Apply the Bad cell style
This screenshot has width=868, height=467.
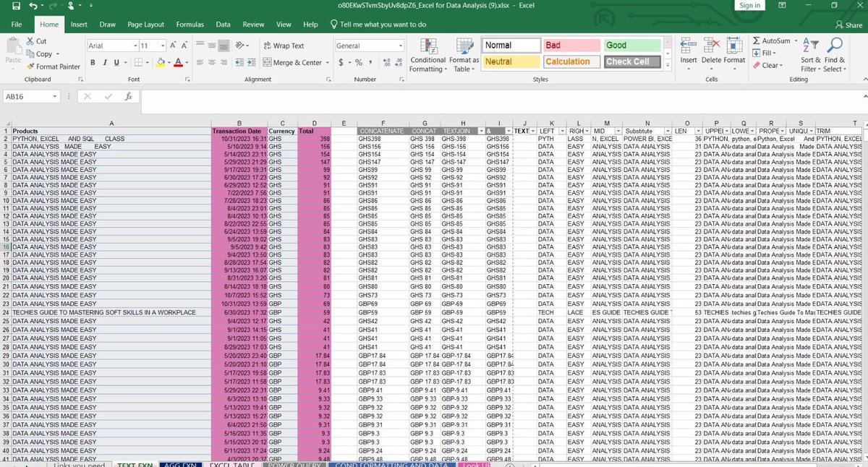click(571, 45)
